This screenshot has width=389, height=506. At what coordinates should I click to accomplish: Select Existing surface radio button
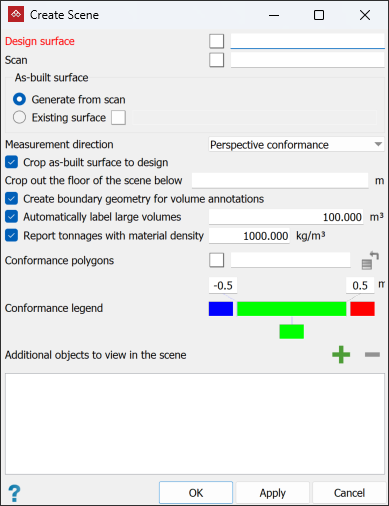coord(19,117)
